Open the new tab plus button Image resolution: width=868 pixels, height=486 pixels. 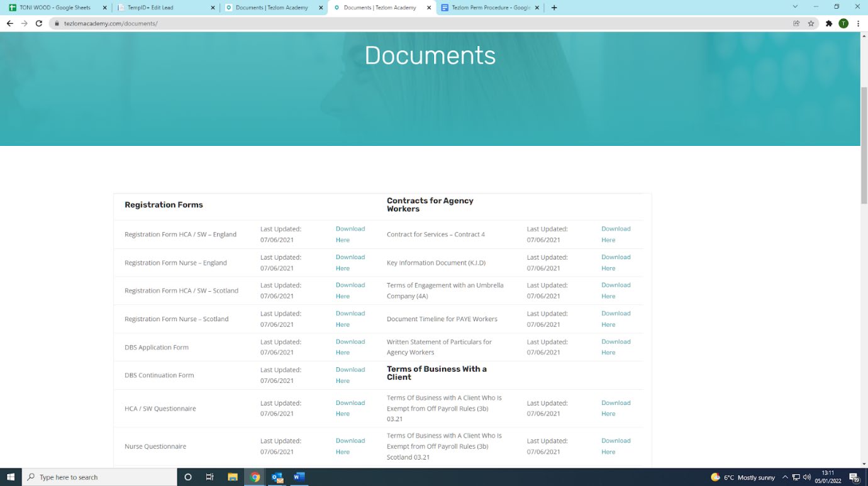(554, 8)
